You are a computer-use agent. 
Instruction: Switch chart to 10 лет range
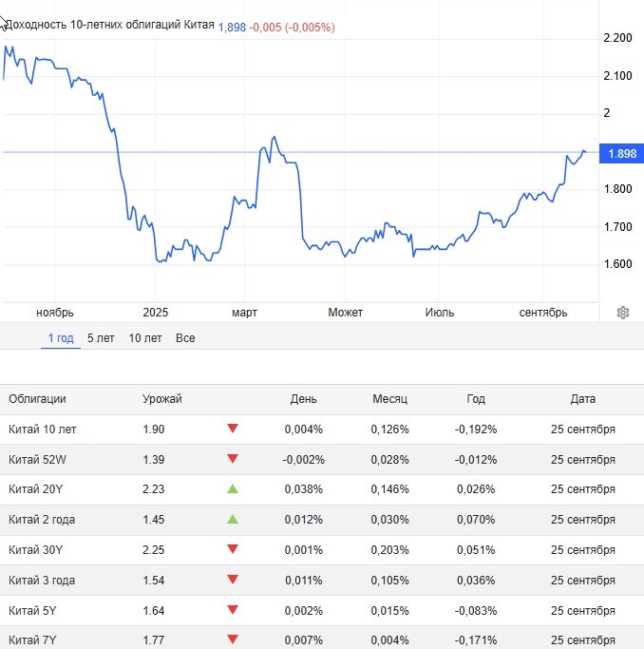coord(145,338)
